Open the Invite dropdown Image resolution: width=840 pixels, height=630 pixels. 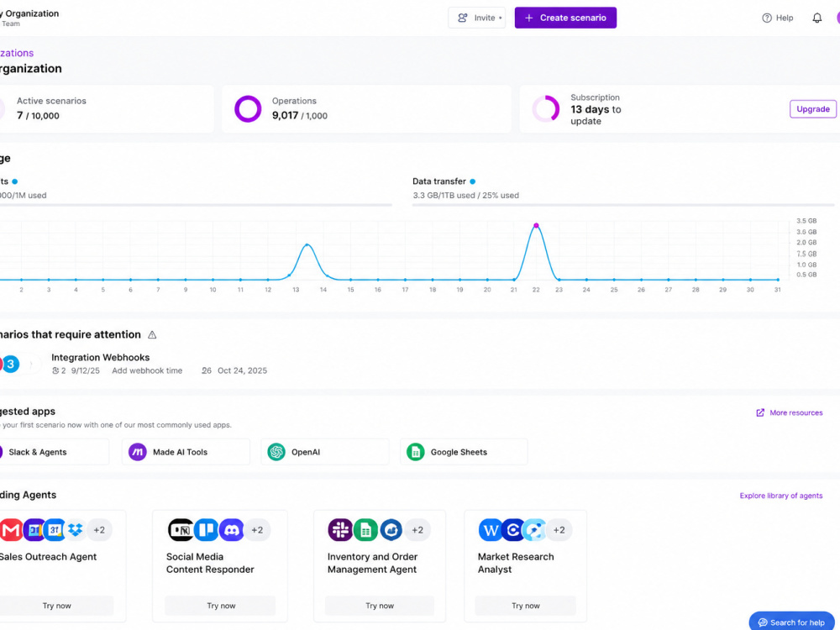coord(477,18)
